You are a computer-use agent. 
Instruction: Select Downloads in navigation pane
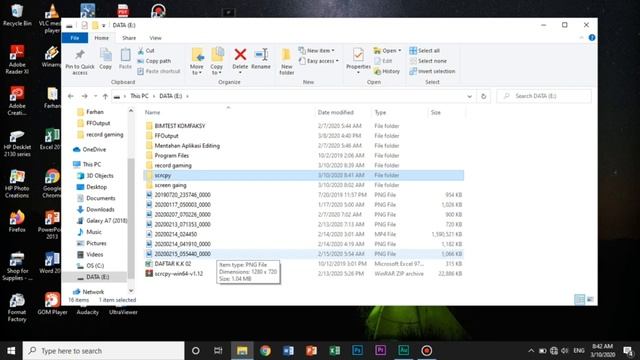(96, 209)
